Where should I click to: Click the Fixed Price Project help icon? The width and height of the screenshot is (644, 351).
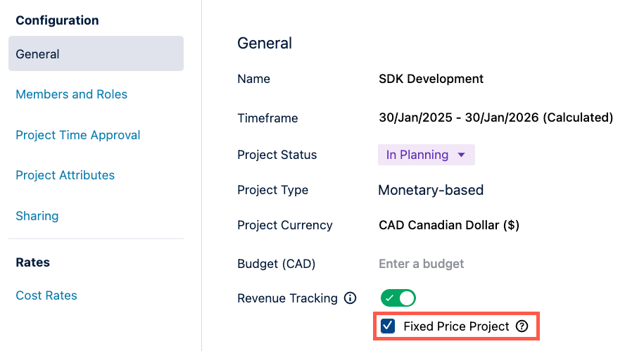(x=522, y=326)
